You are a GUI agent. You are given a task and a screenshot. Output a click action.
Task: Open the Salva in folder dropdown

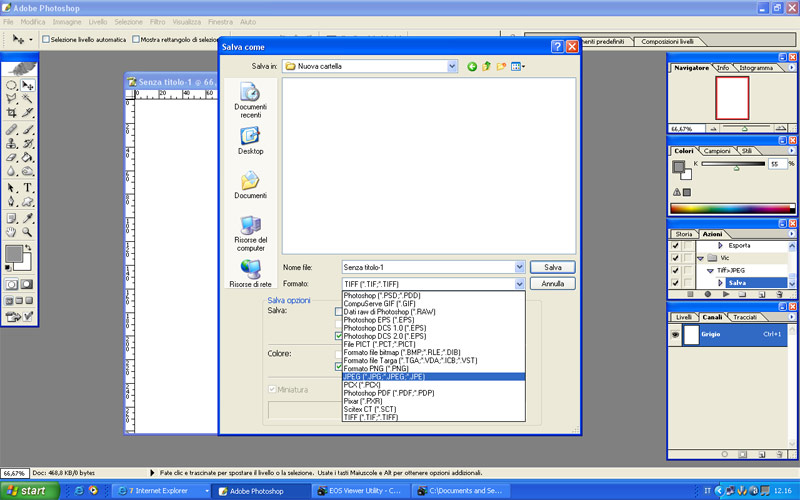pos(453,66)
